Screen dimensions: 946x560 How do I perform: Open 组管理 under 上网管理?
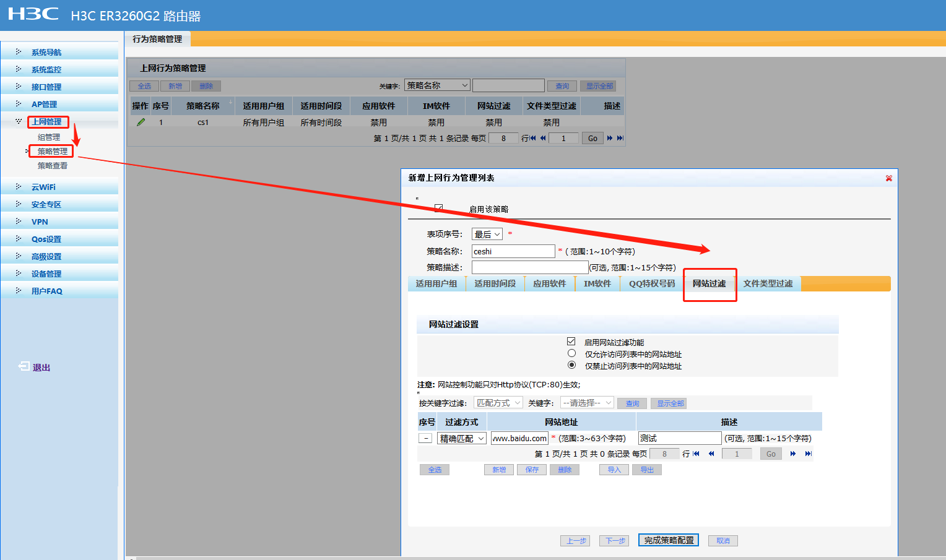pos(49,137)
